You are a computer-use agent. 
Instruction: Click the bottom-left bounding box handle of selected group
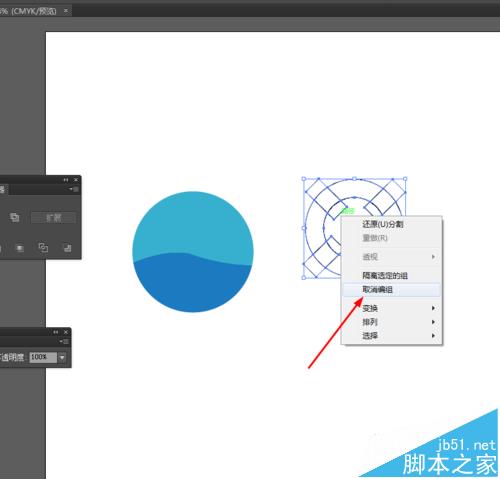(x=304, y=277)
